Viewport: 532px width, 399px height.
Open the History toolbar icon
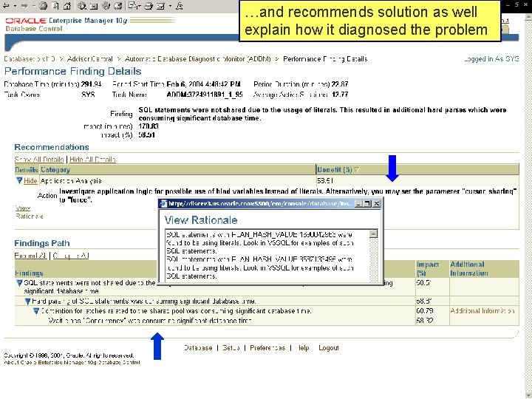118,6
